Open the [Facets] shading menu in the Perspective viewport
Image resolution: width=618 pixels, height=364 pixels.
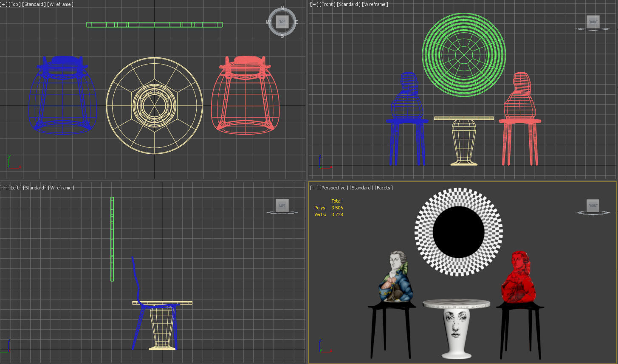click(x=384, y=188)
